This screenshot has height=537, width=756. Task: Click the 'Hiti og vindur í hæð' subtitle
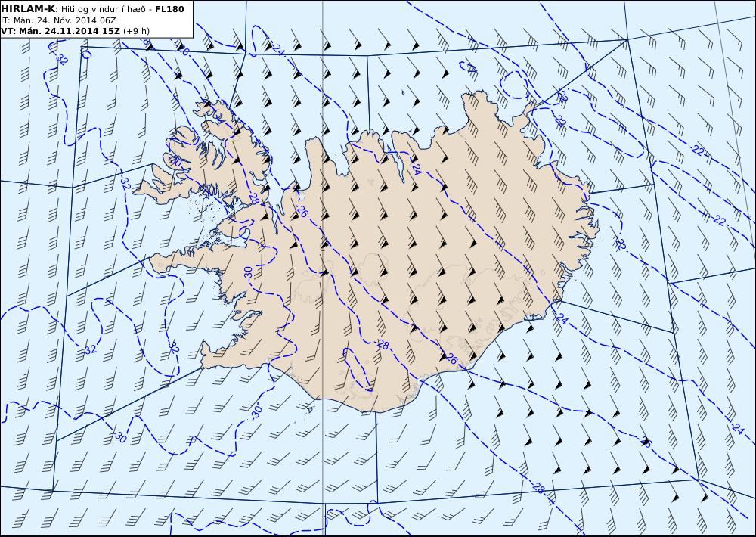[x=103, y=10]
